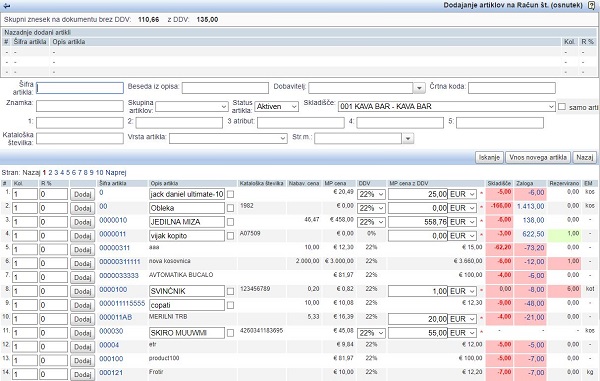Focus the Kataloška številka input field

point(80,138)
